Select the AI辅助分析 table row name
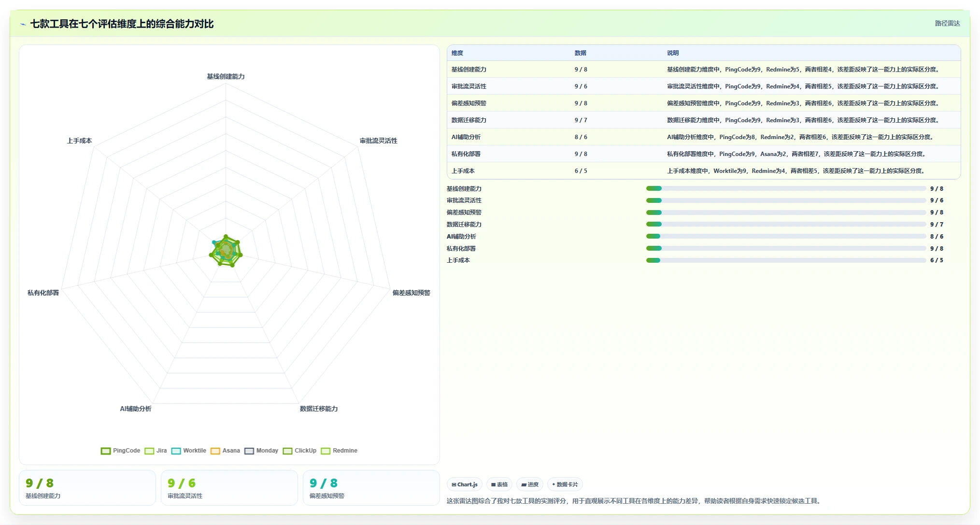The width and height of the screenshot is (980, 525). (466, 137)
